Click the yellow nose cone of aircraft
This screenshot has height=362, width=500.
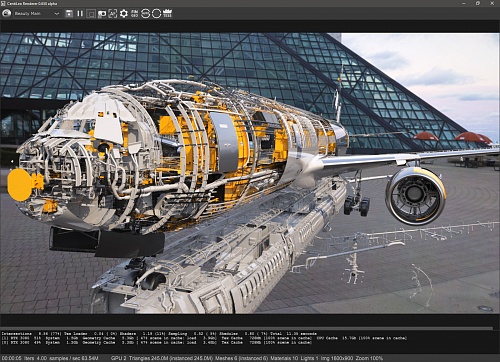point(21,184)
